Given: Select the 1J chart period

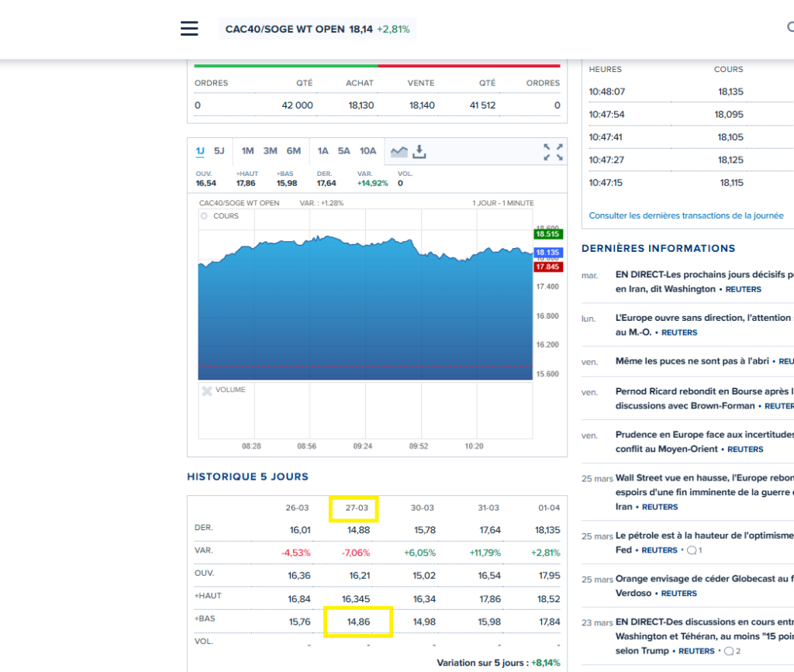Looking at the screenshot, I should (200, 151).
